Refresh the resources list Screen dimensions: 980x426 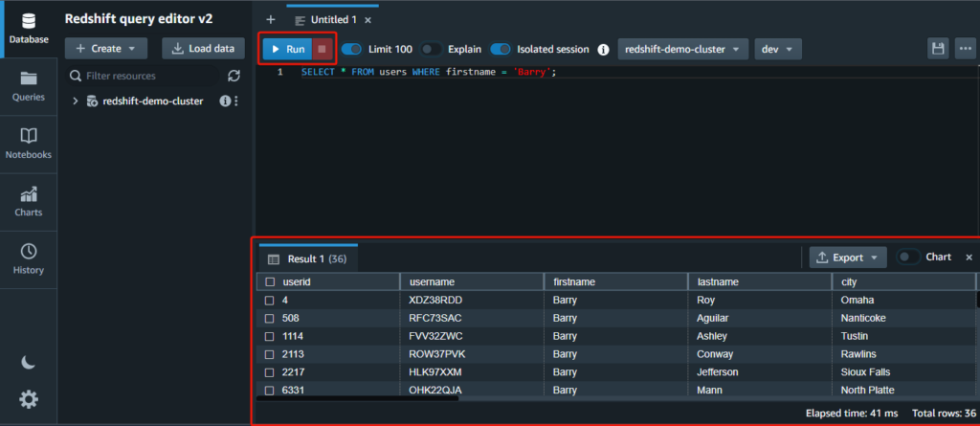click(x=234, y=76)
